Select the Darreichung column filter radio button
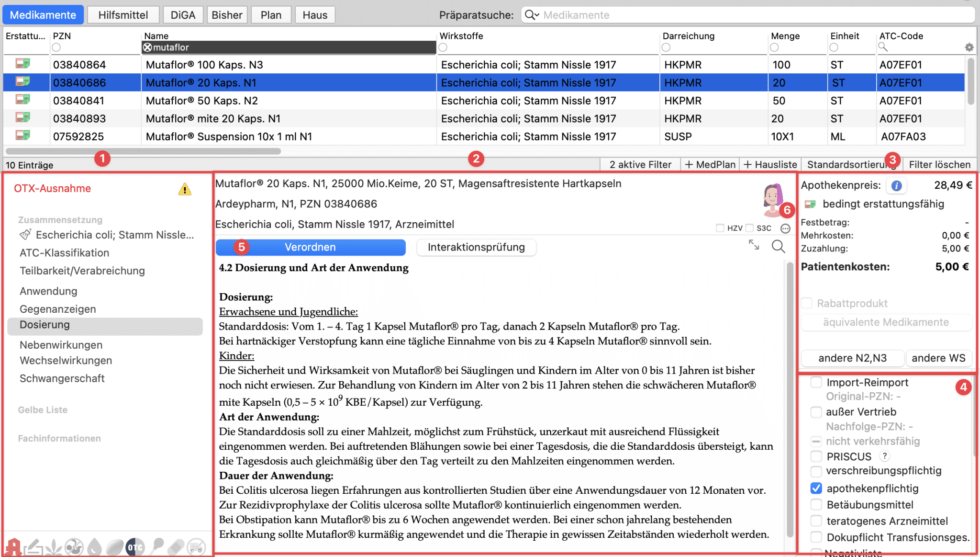 [666, 47]
